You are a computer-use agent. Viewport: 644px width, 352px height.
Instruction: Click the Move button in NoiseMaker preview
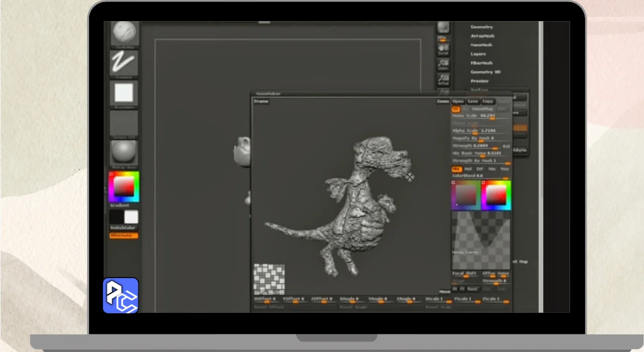[x=444, y=292]
